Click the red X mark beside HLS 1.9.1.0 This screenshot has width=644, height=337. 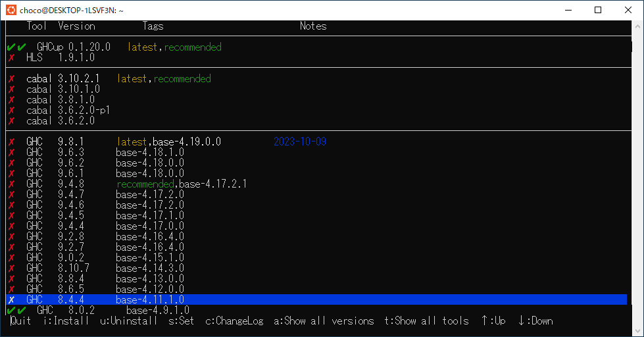(x=11, y=57)
